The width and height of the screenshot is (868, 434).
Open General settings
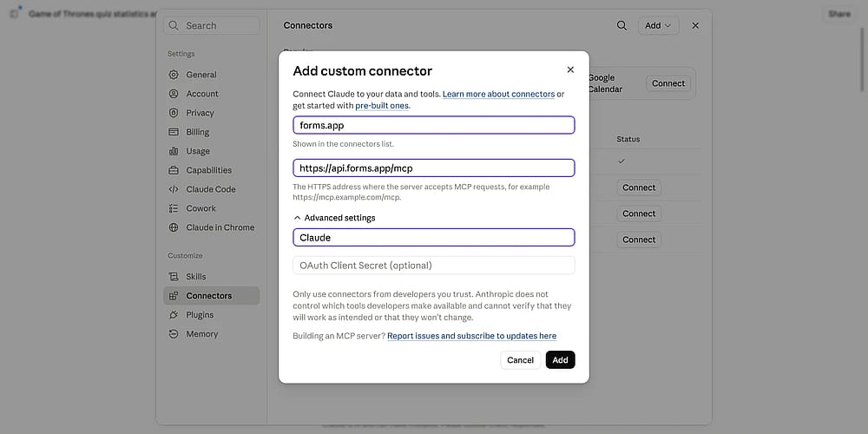click(212, 75)
